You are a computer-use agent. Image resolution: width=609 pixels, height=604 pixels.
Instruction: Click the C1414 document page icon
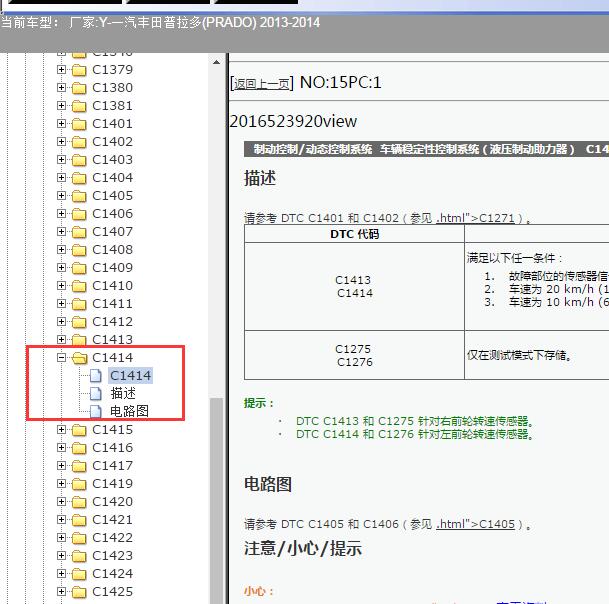tap(96, 376)
